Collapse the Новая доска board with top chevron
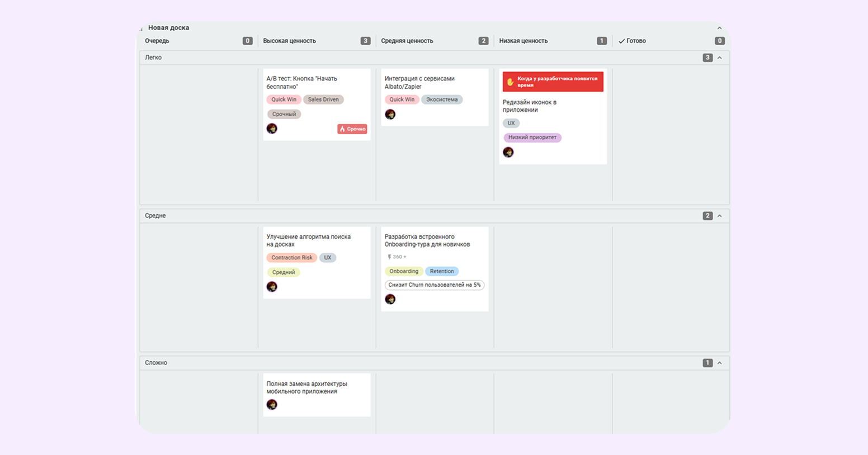Image resolution: width=868 pixels, height=455 pixels. 720,28
